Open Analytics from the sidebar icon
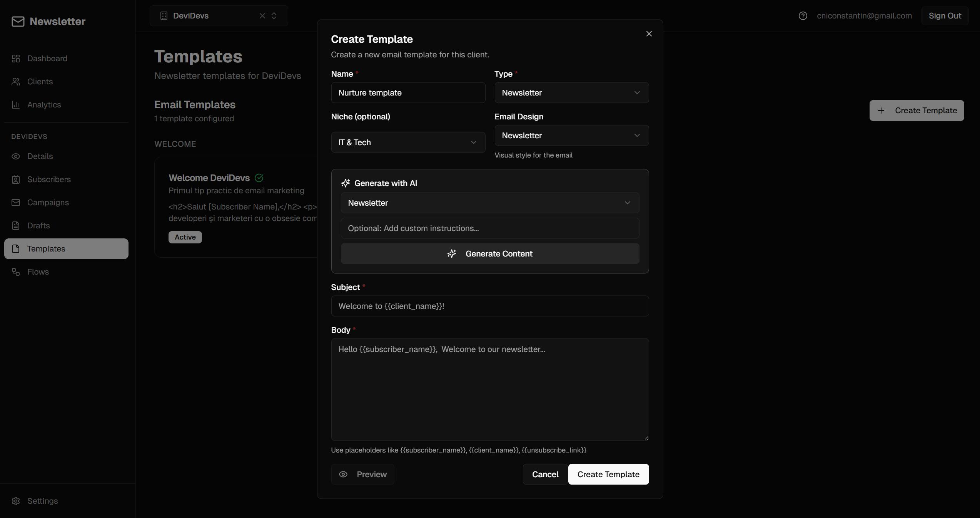The image size is (980, 518). 16,105
